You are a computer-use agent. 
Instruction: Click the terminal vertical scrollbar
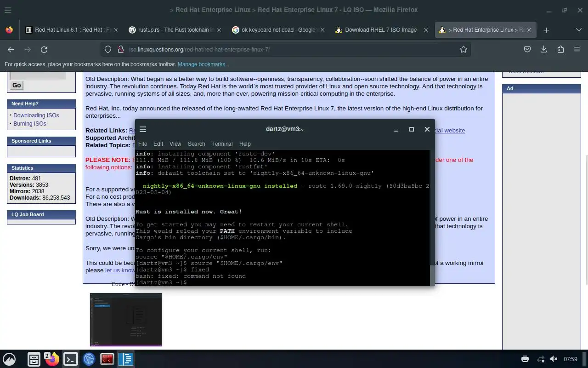pos(432,275)
